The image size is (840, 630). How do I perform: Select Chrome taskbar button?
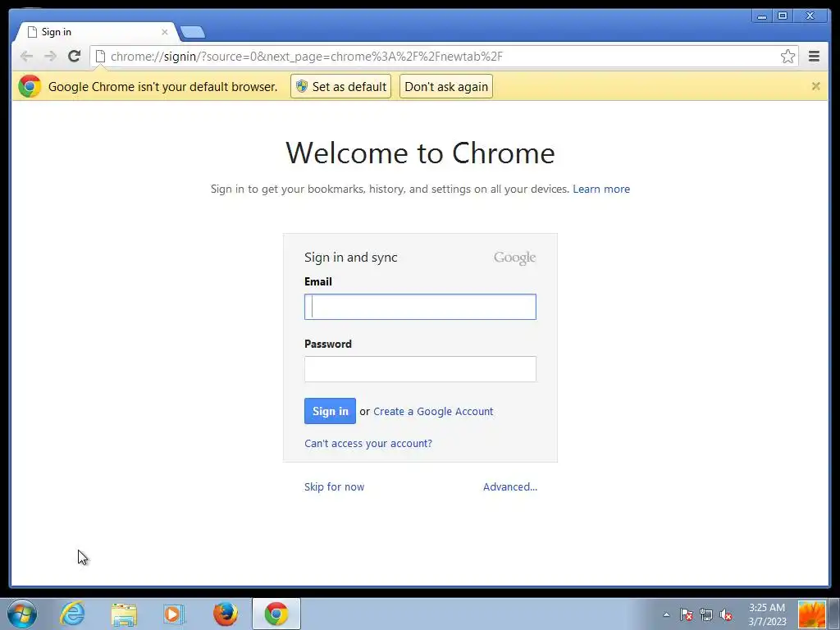point(276,614)
